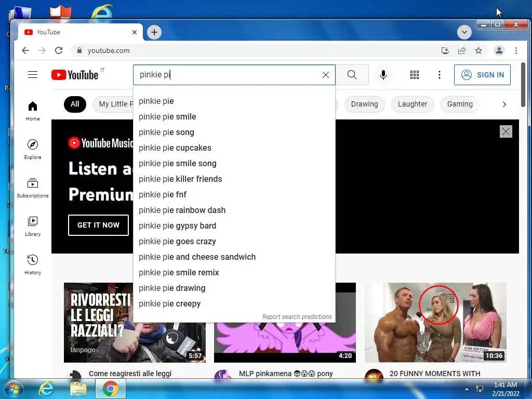
Task: Open the YouTube apps grid
Action: [x=414, y=75]
